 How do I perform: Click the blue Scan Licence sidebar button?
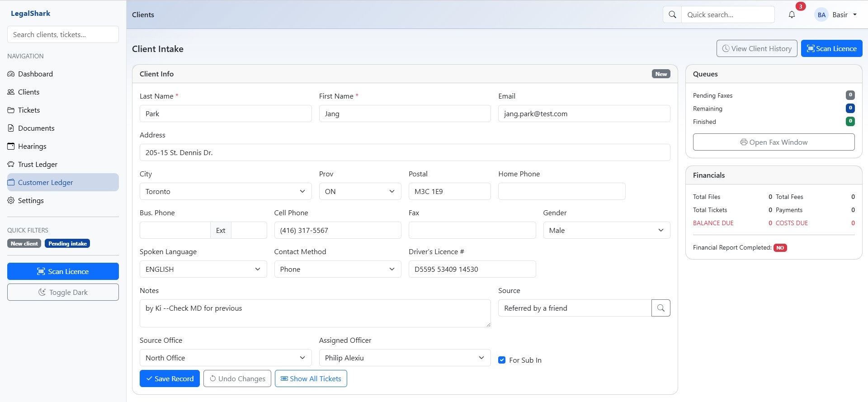[x=63, y=271]
